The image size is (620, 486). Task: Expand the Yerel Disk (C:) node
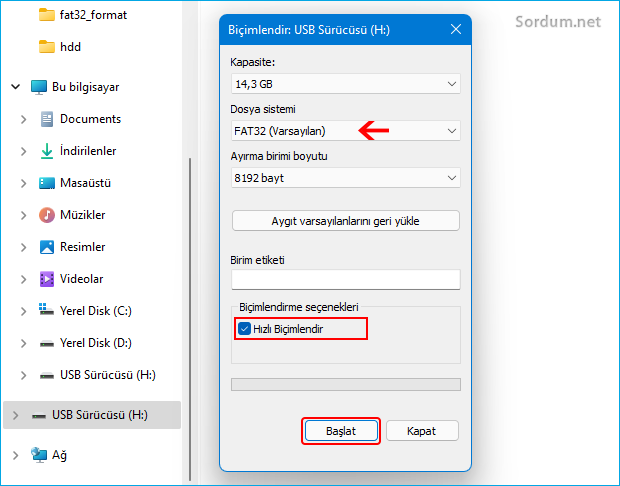tap(24, 311)
